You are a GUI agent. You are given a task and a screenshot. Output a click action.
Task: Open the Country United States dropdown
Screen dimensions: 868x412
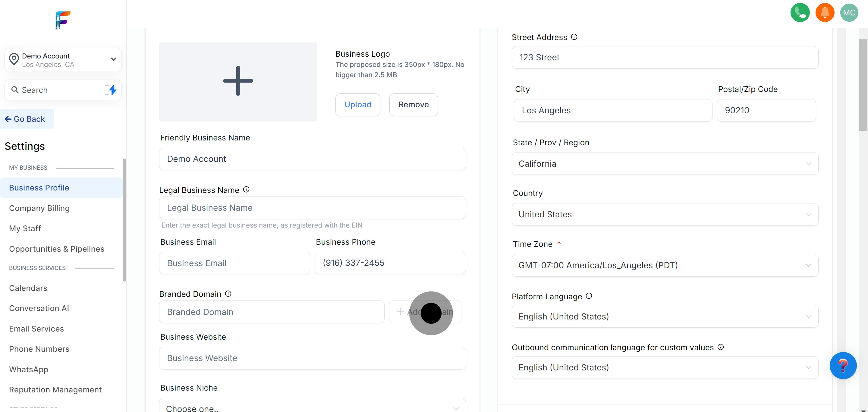[665, 214]
